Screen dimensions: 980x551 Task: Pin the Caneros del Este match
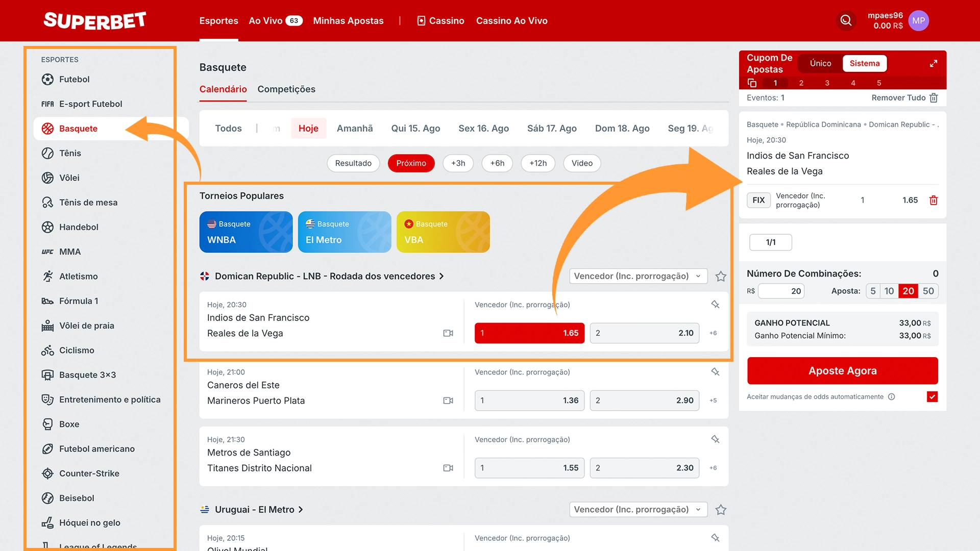(715, 372)
